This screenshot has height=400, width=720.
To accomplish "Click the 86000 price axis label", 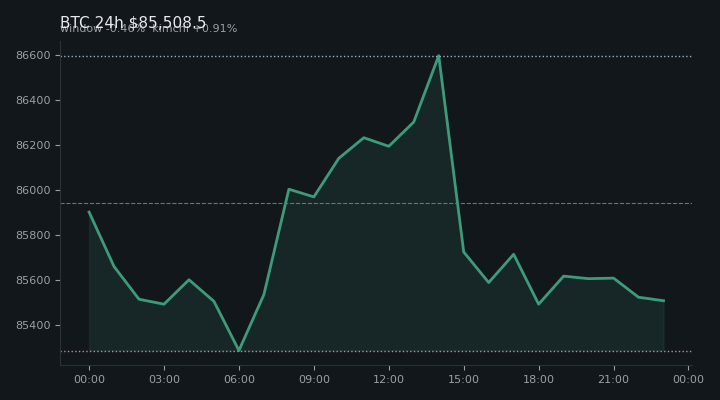I will click(33, 191).
